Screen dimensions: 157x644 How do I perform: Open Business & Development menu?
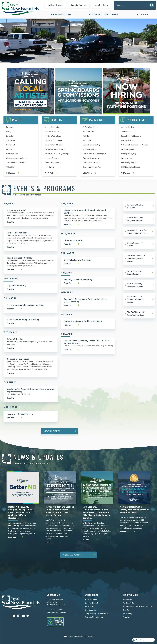[x=104, y=14]
